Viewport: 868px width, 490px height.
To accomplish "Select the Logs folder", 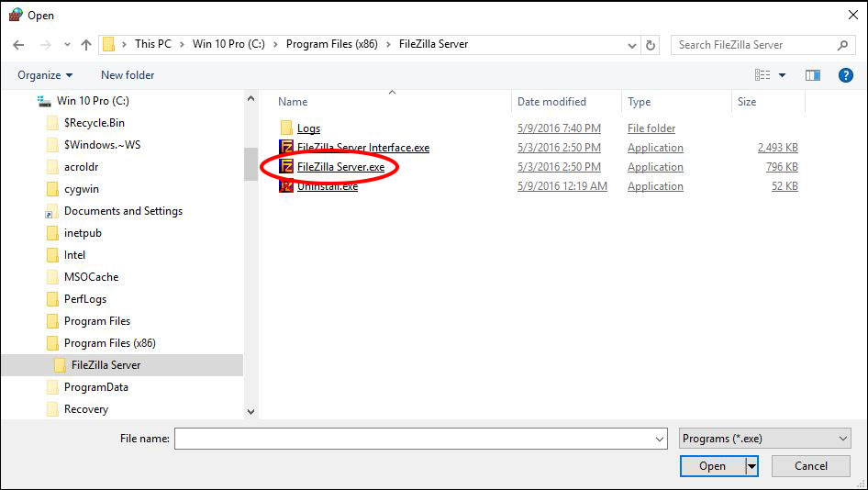I will 309,128.
